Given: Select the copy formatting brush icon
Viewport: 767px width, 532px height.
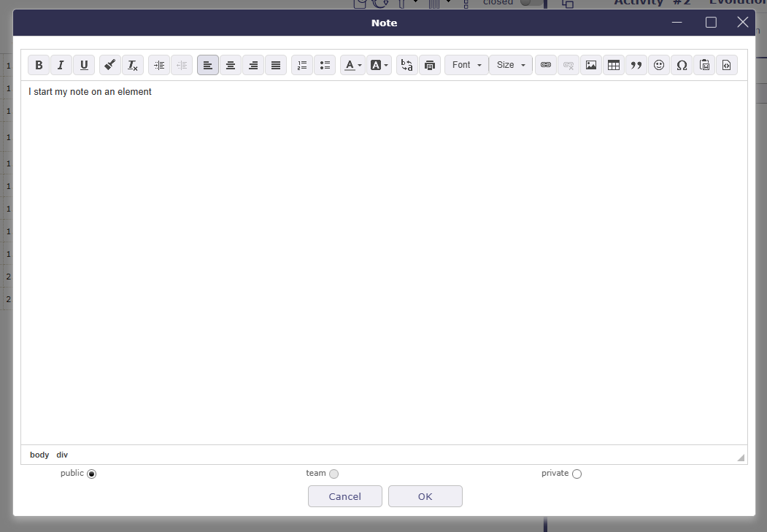Looking at the screenshot, I should point(109,65).
